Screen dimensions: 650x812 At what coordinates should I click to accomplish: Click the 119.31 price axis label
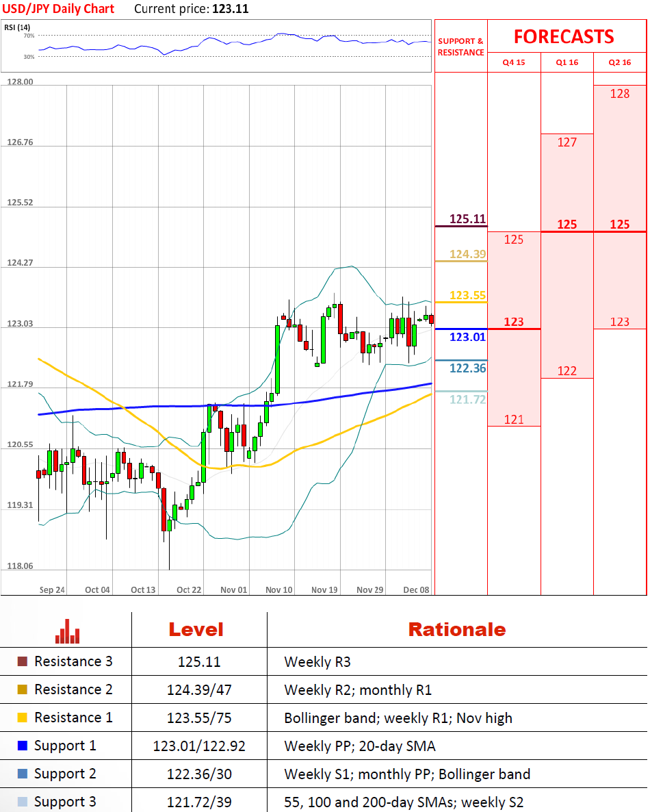[20, 505]
